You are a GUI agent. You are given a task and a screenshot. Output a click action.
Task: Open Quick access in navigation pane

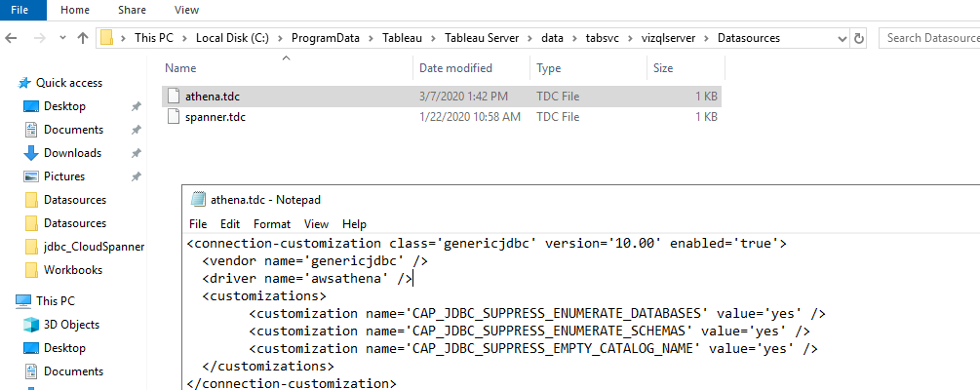tap(69, 83)
